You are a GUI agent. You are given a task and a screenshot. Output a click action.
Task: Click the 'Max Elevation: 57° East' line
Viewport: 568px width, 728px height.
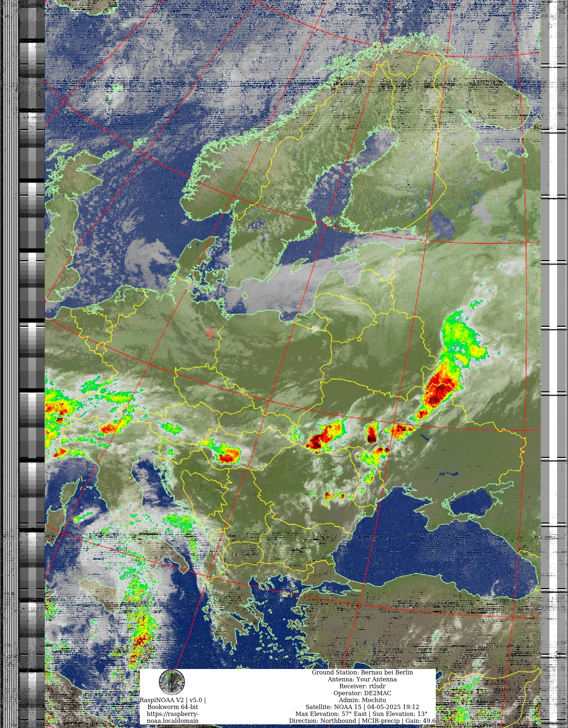(362, 714)
